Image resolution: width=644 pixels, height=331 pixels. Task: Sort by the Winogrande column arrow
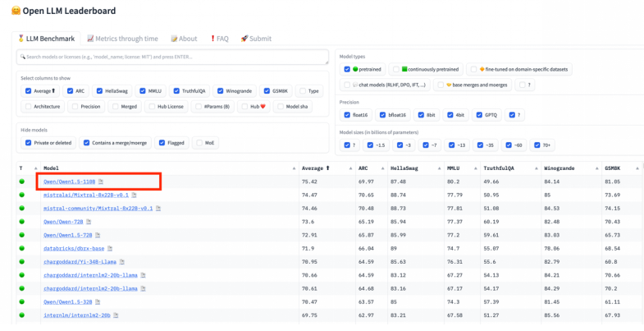[596, 168]
